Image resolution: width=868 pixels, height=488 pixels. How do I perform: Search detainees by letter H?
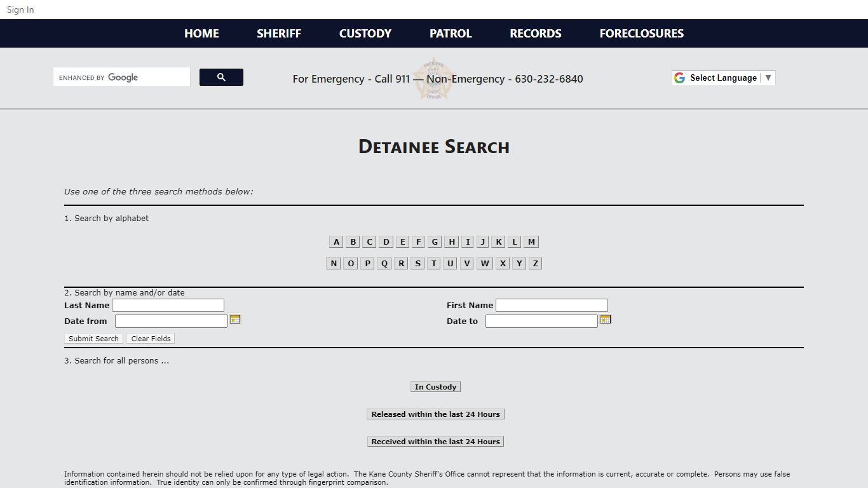click(452, 242)
